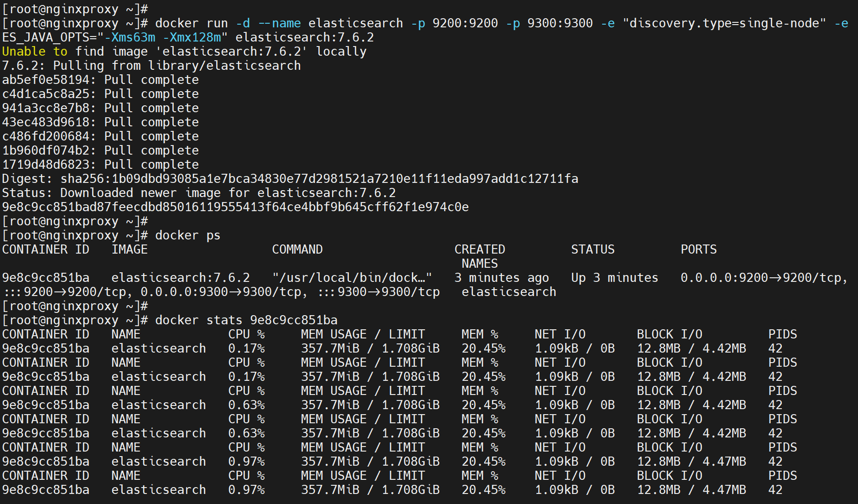Click the '3 minutes ago' created value

click(x=501, y=278)
